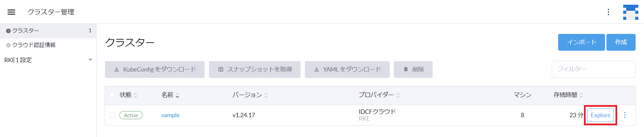Screen dimensions: 644x137
Task: Open the hamburger navigation menu
Action: 11,12
